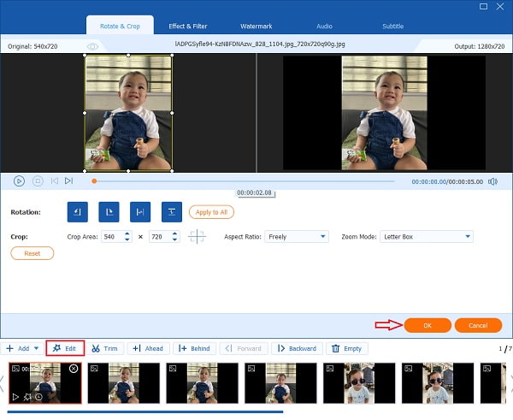This screenshot has height=420, width=513.
Task: Select the sixth slide thumbnail
Action: pos(438,383)
